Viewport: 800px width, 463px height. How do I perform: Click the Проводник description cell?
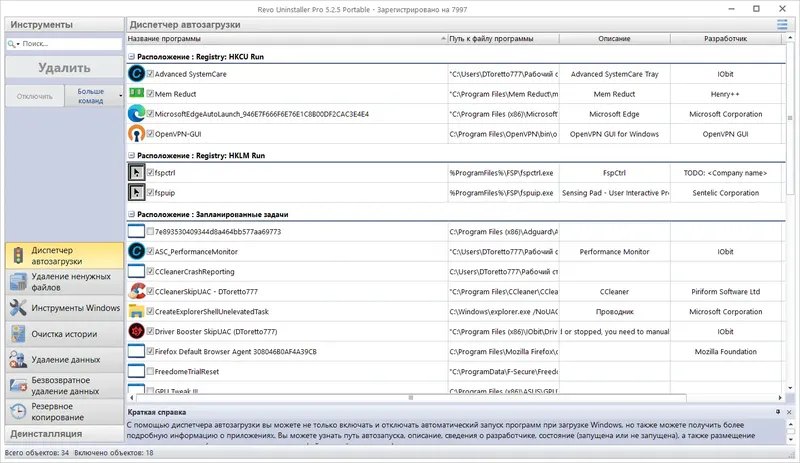[614, 311]
